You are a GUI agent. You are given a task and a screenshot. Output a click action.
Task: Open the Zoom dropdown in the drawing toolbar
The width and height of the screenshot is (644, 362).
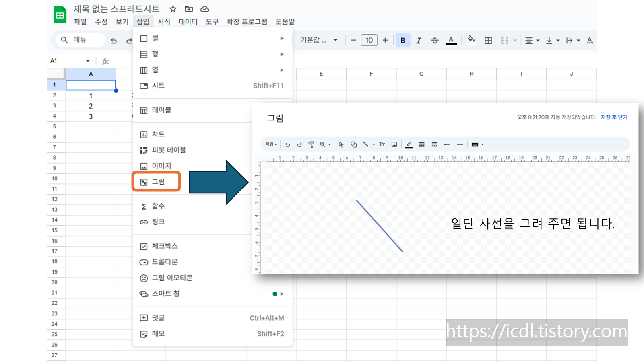(329, 144)
